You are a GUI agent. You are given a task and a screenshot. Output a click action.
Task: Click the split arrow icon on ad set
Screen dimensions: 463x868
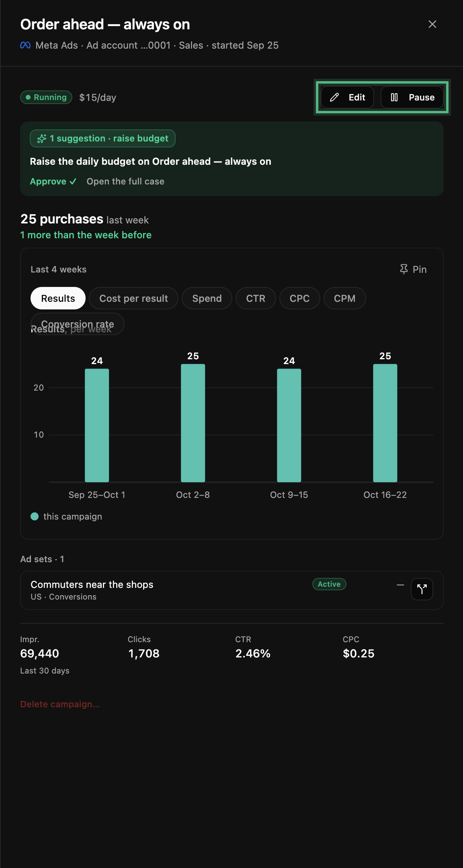[422, 589]
